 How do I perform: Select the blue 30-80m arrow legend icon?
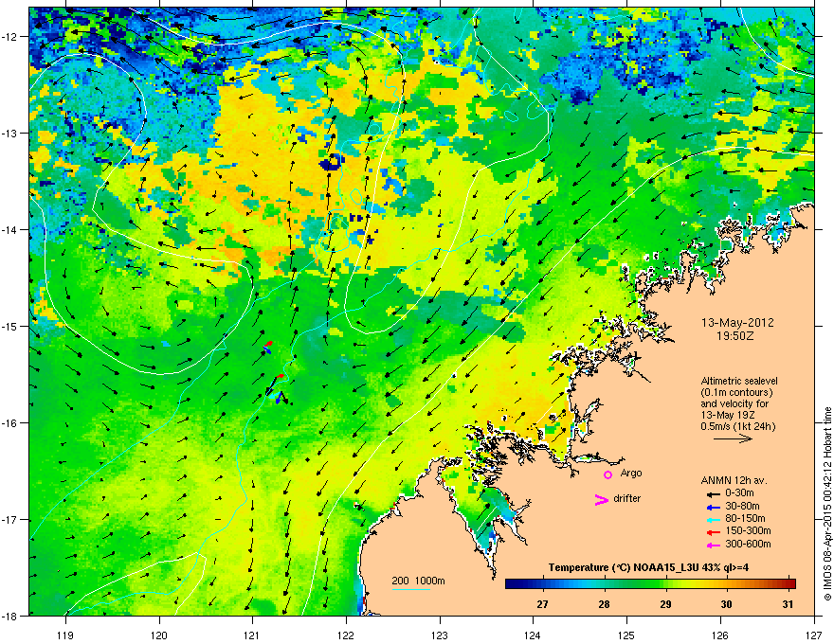pos(711,507)
